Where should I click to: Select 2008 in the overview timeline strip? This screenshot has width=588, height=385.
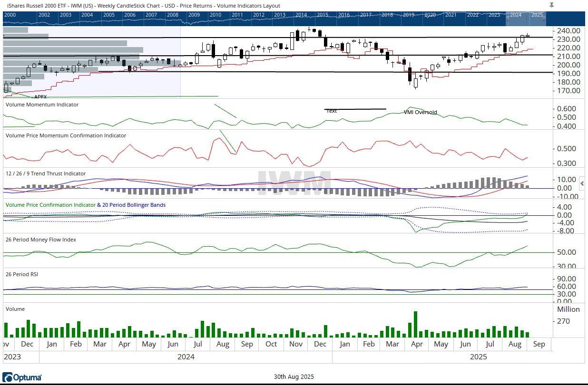[x=173, y=15]
